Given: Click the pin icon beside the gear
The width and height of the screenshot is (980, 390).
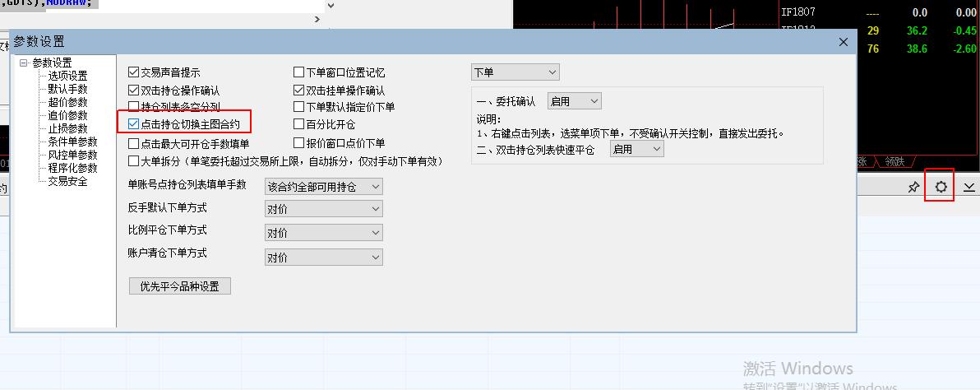Looking at the screenshot, I should point(913,187).
